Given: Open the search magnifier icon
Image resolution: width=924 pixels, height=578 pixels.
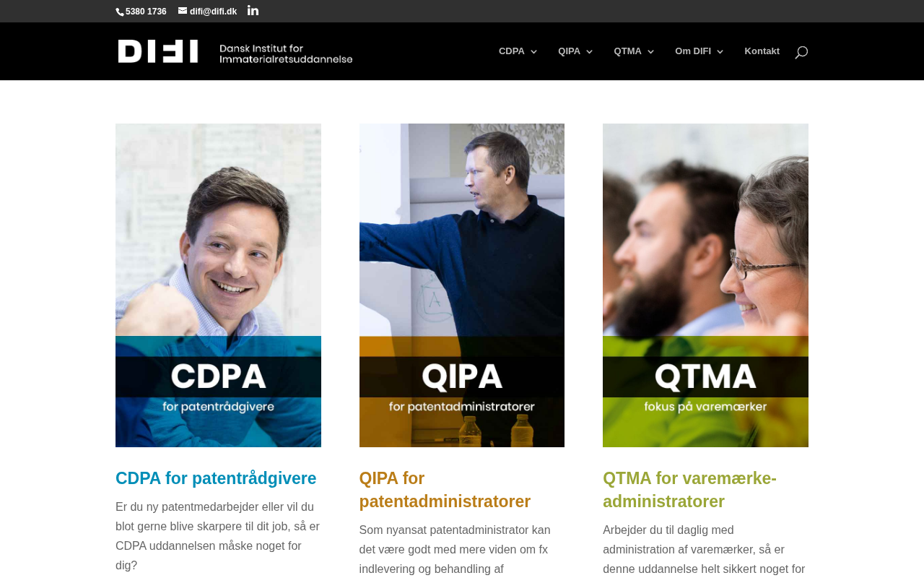Looking at the screenshot, I should click(801, 52).
